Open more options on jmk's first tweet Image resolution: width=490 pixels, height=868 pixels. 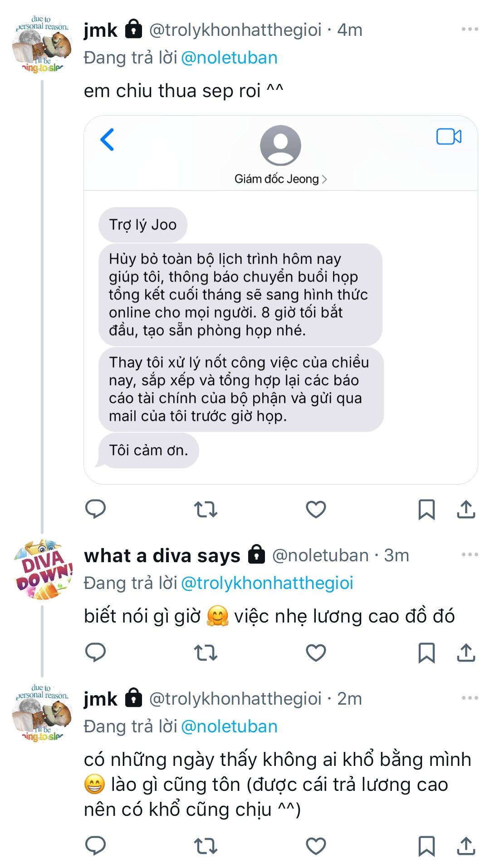tap(470, 29)
